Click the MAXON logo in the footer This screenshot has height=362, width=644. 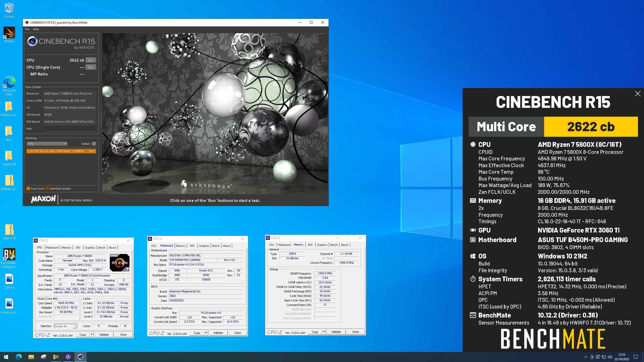43,199
